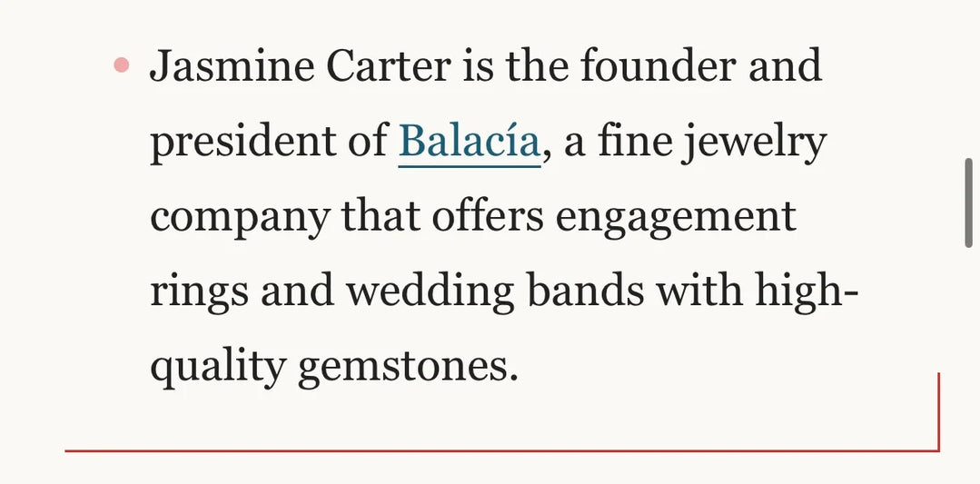Click the word "quality" in last line

click(218, 366)
